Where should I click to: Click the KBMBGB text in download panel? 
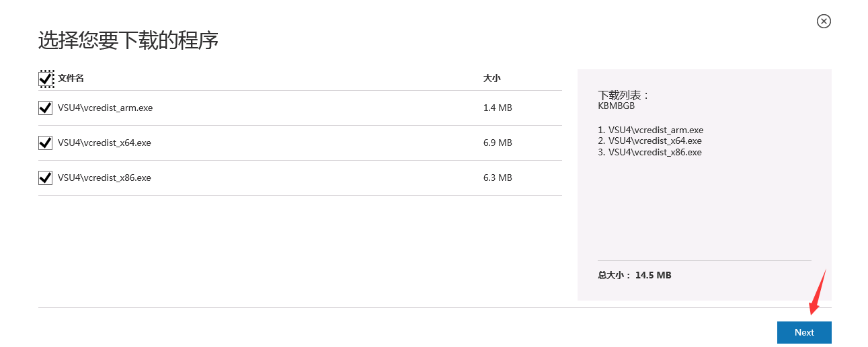tap(617, 106)
